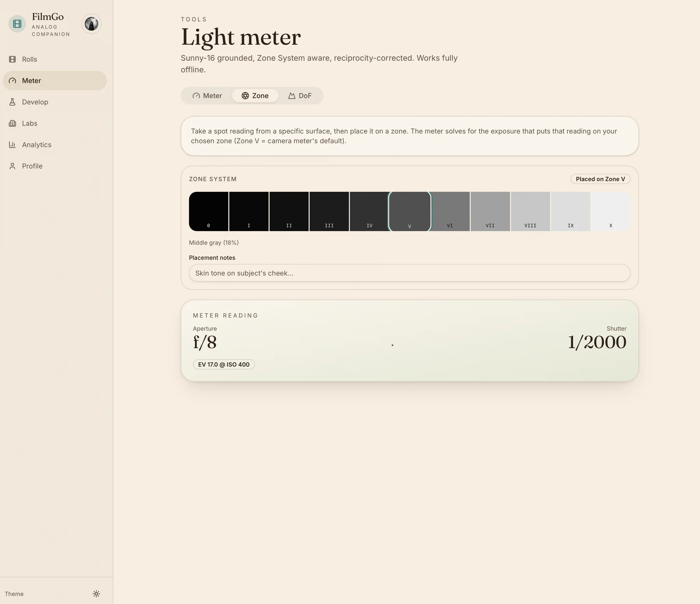Image resolution: width=700 pixels, height=604 pixels.
Task: Click the FilmGo app title
Action: pos(48,17)
